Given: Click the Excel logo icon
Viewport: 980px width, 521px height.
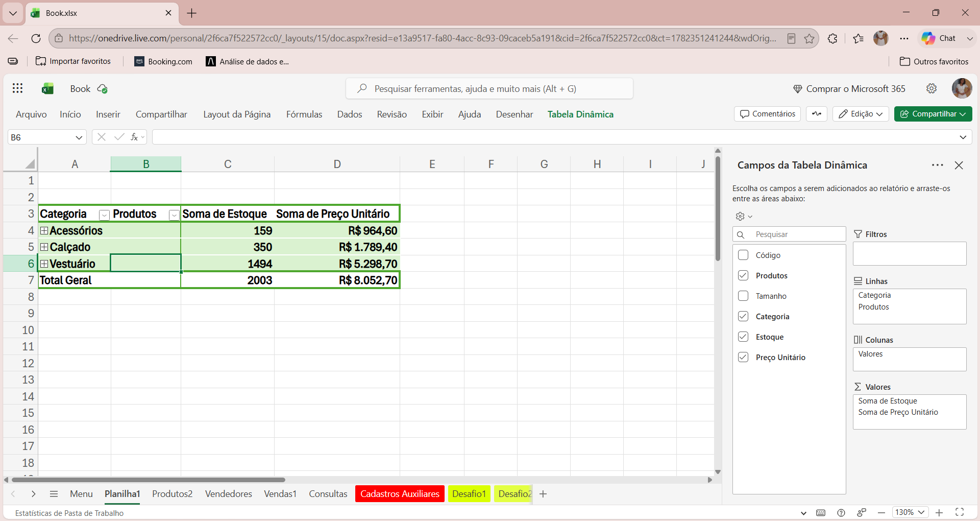Looking at the screenshot, I should [x=48, y=89].
